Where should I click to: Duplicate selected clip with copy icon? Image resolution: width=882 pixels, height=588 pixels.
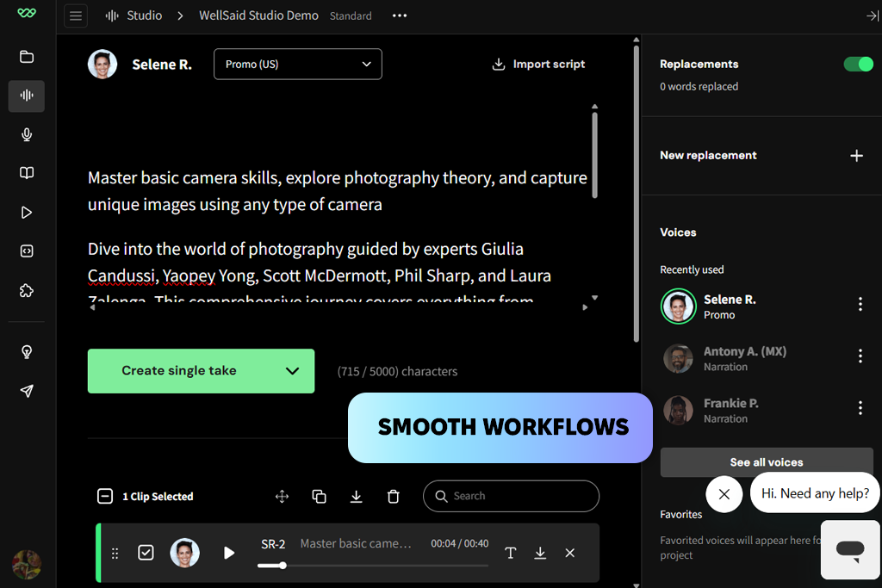point(319,497)
